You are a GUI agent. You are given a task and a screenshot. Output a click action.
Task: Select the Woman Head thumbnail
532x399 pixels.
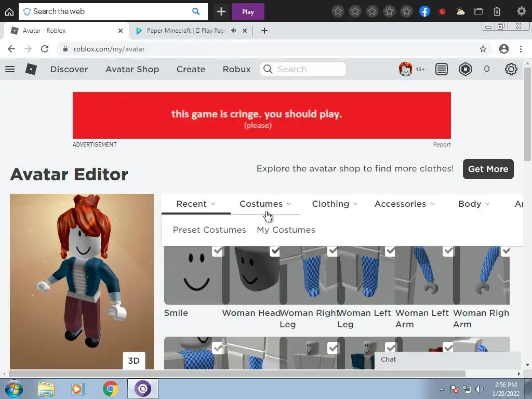point(251,275)
